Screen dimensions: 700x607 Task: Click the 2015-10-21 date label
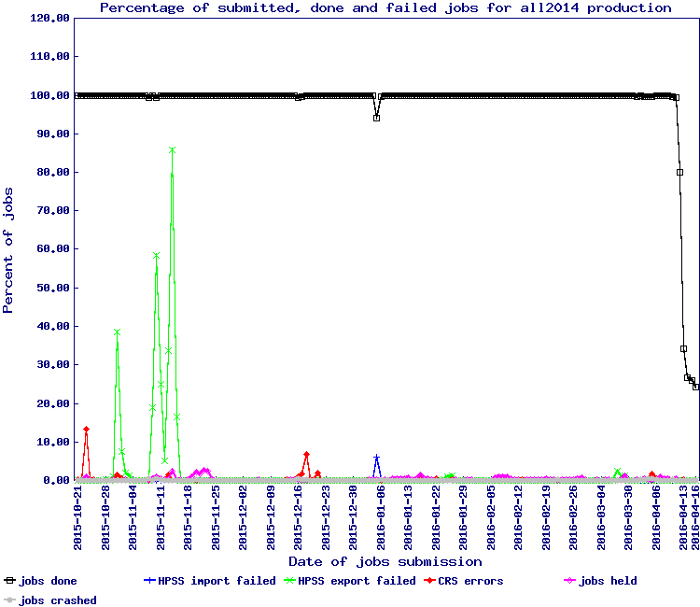[77, 518]
